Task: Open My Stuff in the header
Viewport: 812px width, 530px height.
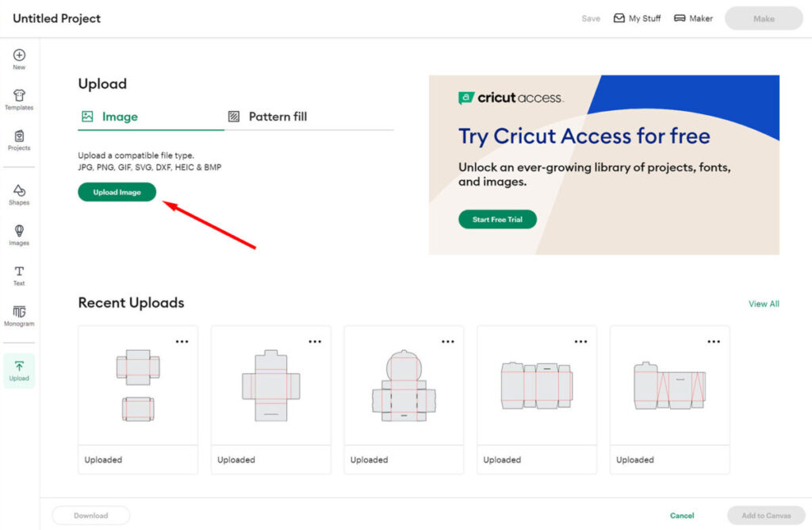Action: coord(637,18)
